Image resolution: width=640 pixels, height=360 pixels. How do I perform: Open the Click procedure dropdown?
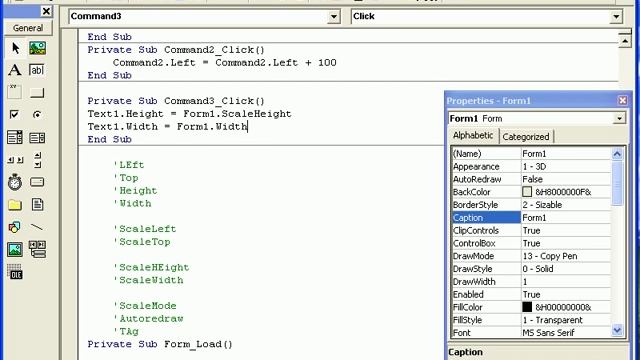point(616,17)
